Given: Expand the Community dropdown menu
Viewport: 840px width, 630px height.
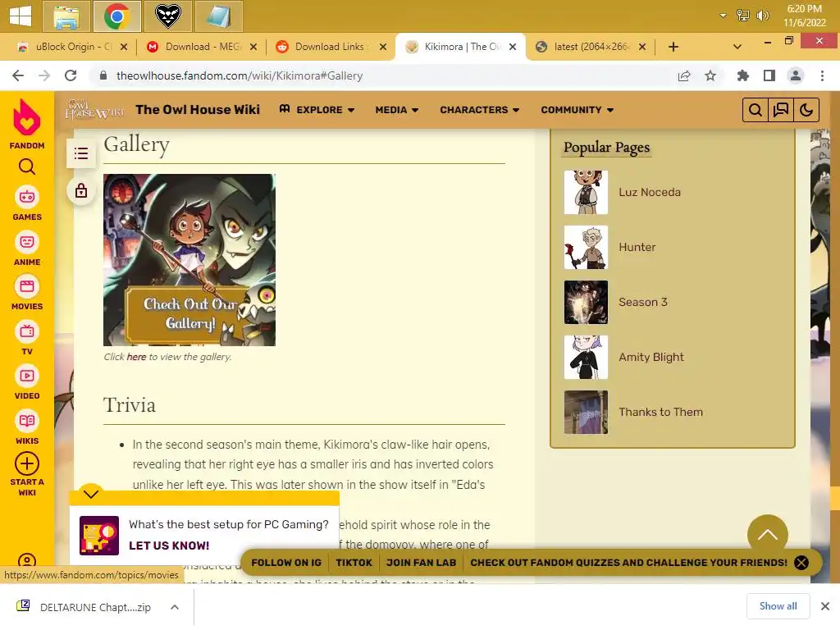Looking at the screenshot, I should tap(577, 110).
